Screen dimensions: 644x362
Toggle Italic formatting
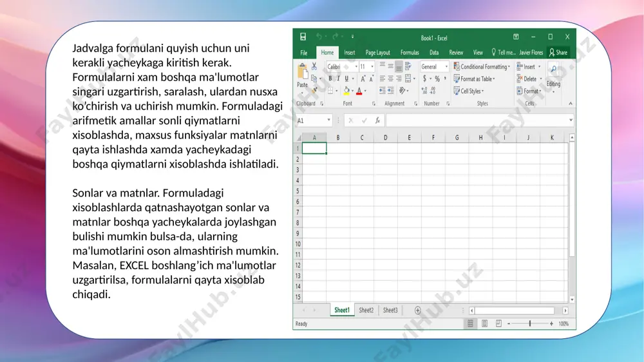tap(338, 79)
